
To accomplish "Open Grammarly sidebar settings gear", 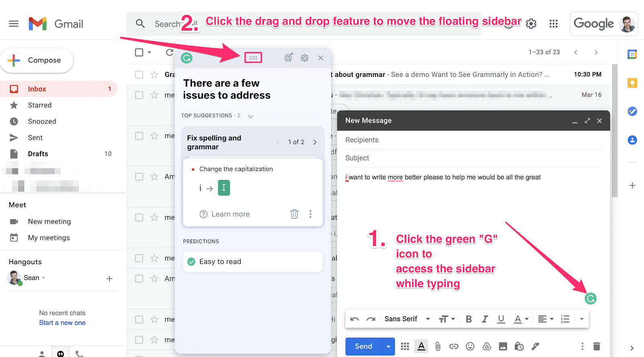I will pos(305,58).
